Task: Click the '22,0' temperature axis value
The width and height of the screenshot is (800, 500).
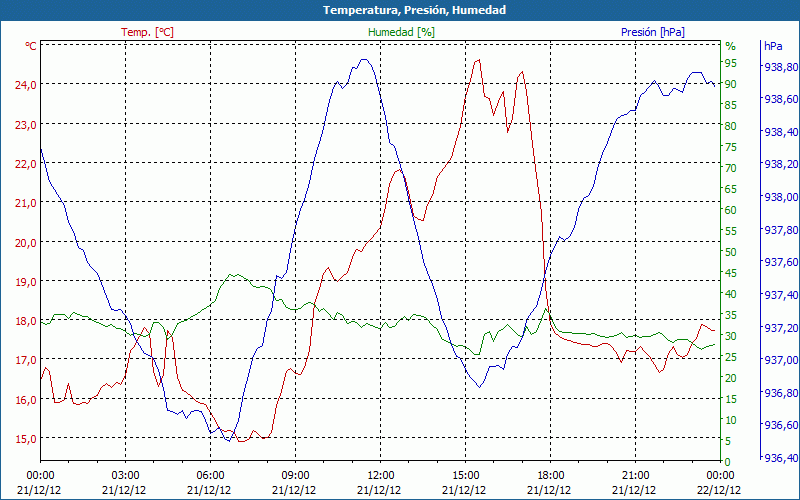Action: click(26, 164)
